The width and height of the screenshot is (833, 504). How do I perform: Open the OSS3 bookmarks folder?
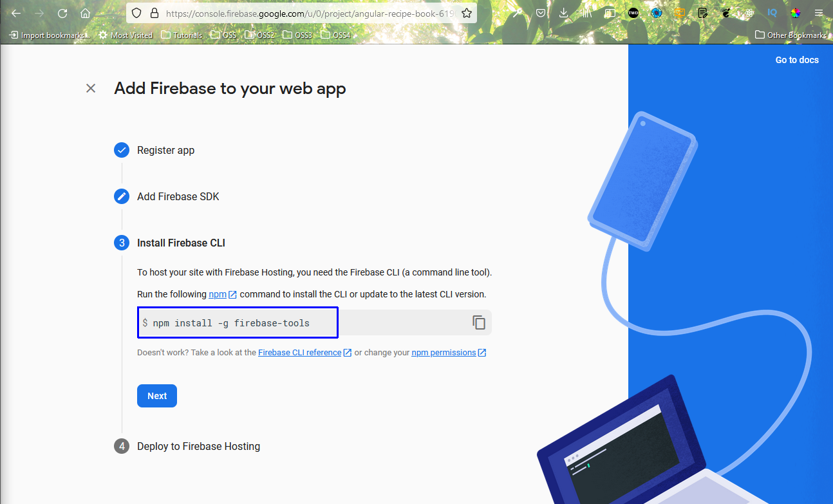tap(297, 35)
